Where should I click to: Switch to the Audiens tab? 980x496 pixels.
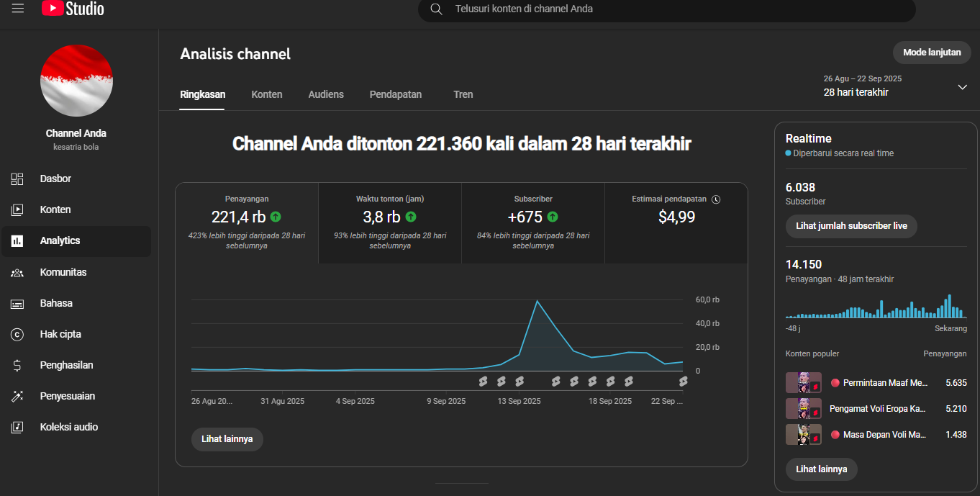coord(326,94)
